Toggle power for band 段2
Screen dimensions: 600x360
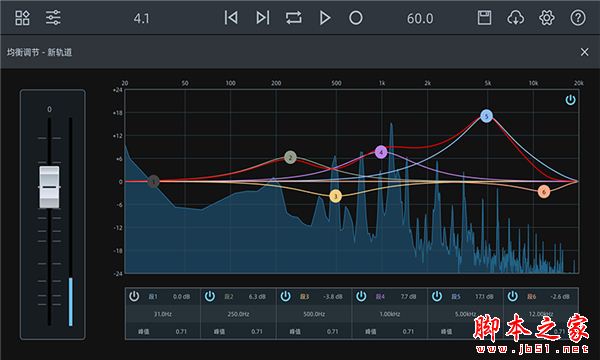tap(210, 296)
